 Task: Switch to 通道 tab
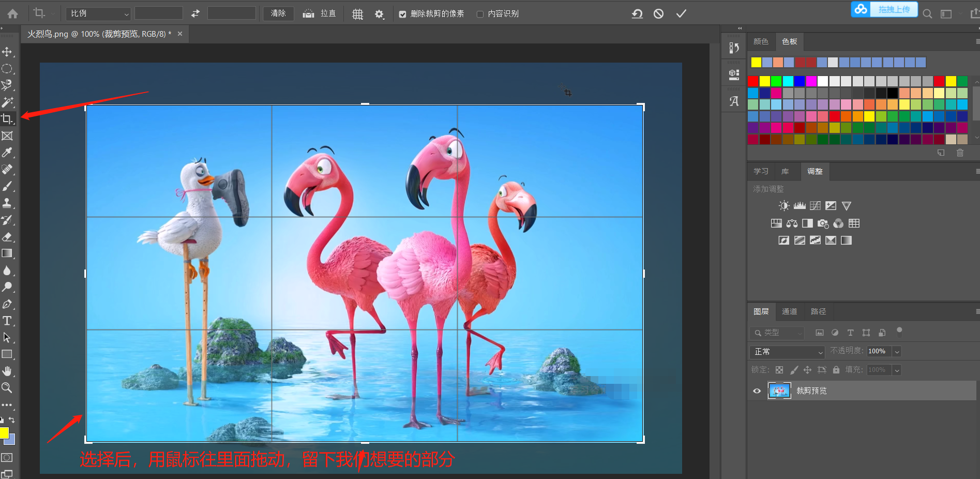tap(789, 311)
